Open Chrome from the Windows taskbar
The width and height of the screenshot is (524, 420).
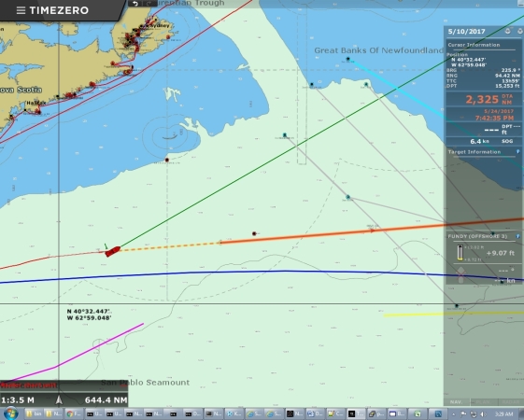coord(74,414)
